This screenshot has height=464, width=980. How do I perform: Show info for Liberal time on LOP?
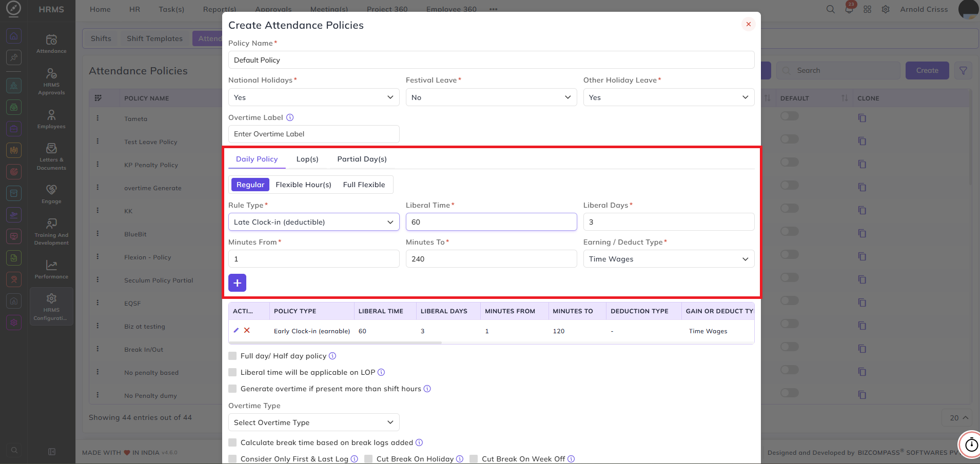click(x=381, y=372)
